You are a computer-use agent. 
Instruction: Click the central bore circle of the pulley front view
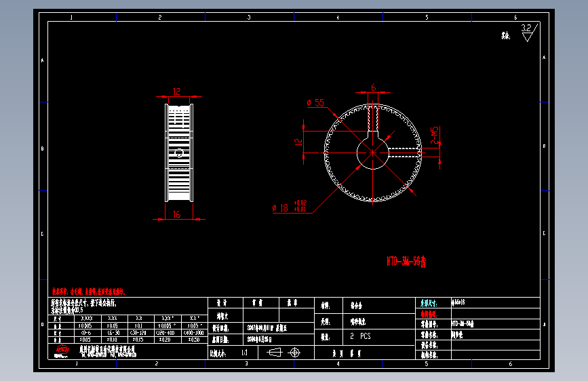373,153
